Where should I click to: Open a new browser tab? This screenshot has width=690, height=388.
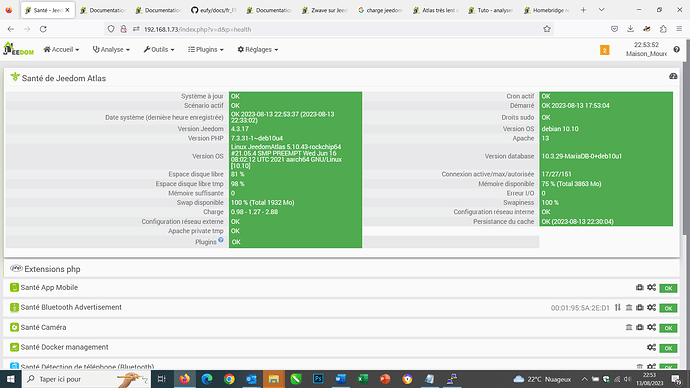pyautogui.click(x=583, y=10)
